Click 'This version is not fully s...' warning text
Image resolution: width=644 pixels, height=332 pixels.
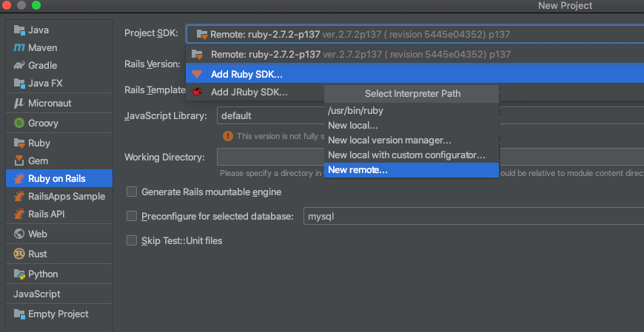(x=281, y=136)
